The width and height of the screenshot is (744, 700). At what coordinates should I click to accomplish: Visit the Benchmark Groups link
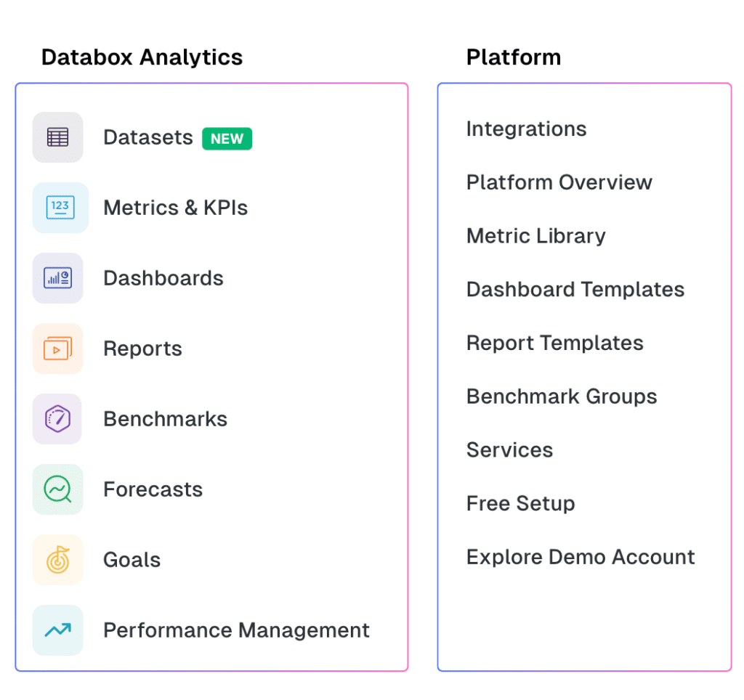point(561,396)
